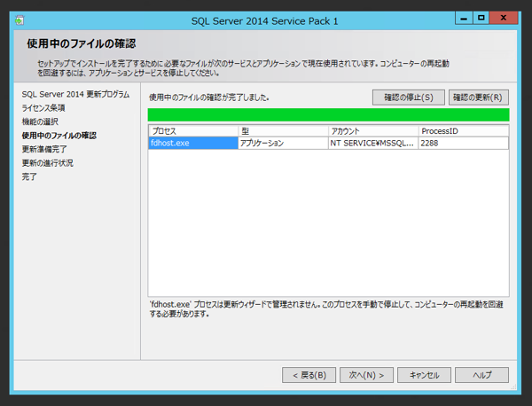This screenshot has height=406, width=532.
Task: Sort by 型 column header
Action: tap(284, 131)
